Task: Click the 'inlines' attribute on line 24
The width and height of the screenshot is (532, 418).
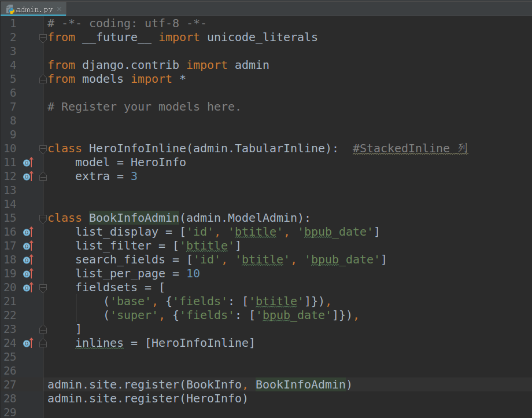Action: (x=99, y=343)
